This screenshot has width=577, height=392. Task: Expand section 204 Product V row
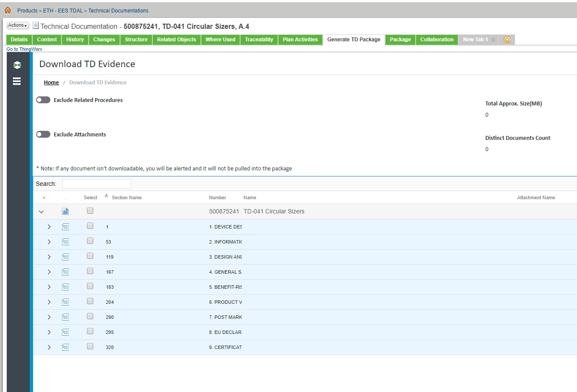point(49,302)
